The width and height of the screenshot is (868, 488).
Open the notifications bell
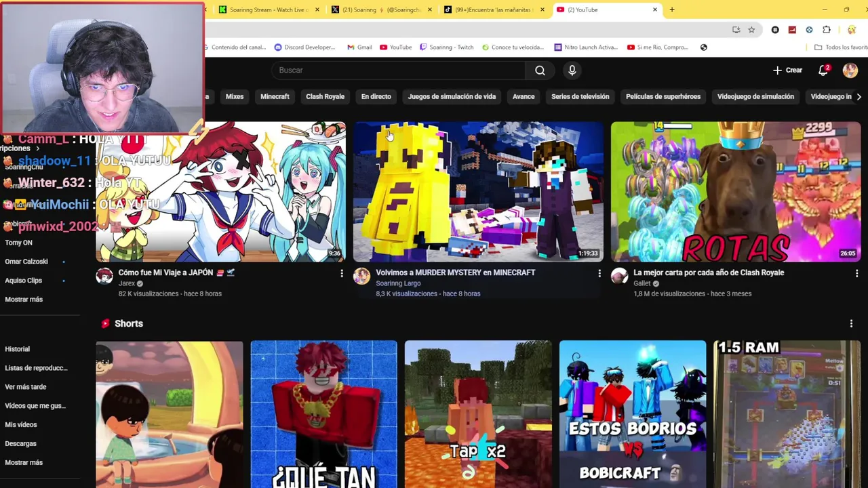point(823,70)
